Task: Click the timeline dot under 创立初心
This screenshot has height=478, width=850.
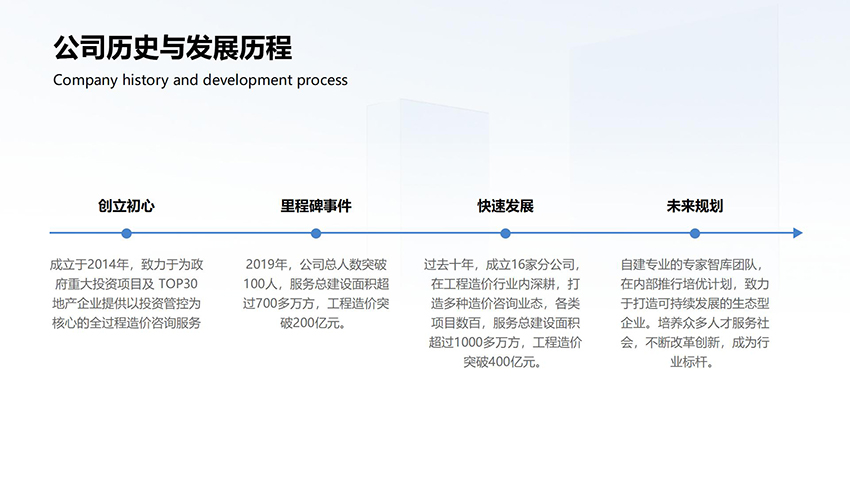Action: (x=126, y=234)
